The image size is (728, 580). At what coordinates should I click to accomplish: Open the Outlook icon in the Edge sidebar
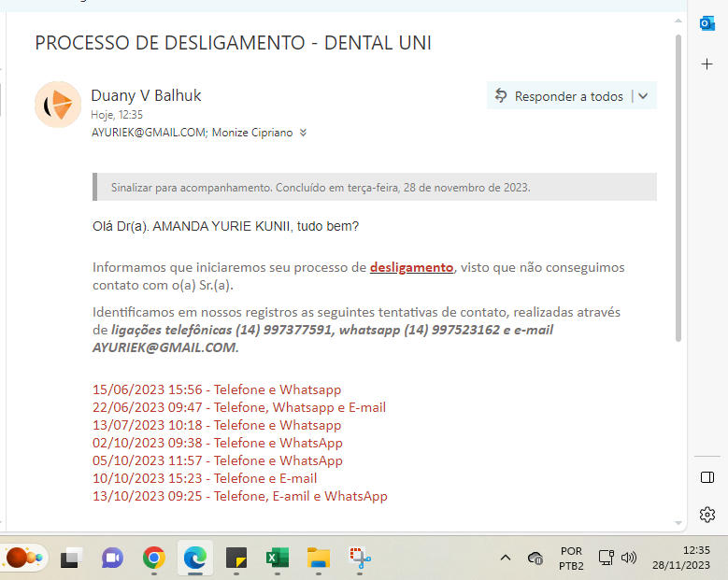pyautogui.click(x=707, y=23)
